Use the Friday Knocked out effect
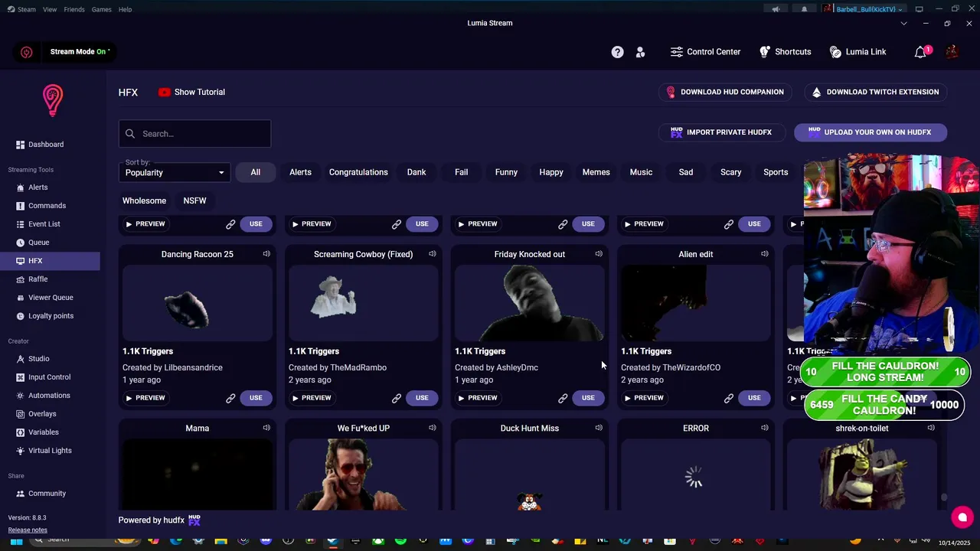This screenshot has width=980, height=551. (x=588, y=398)
